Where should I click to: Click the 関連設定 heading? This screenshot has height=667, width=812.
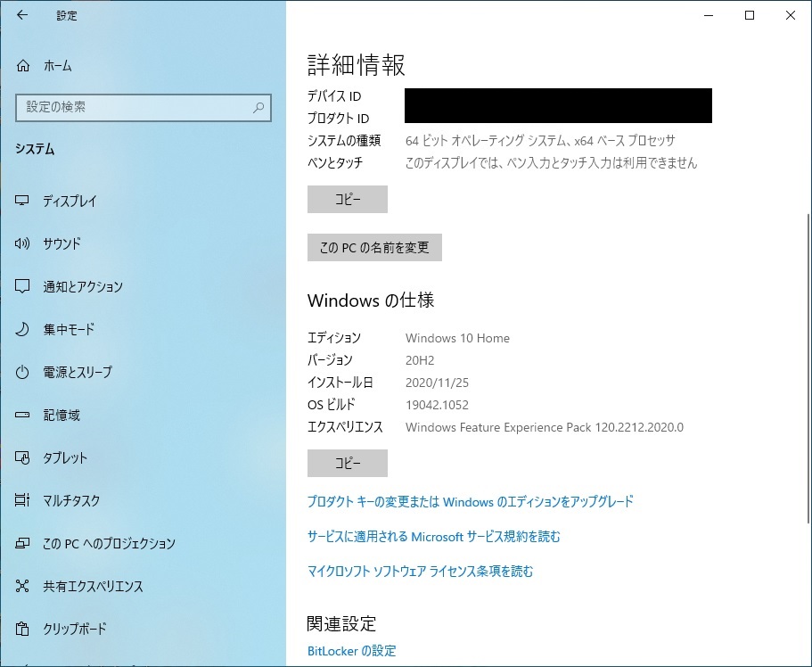341,623
